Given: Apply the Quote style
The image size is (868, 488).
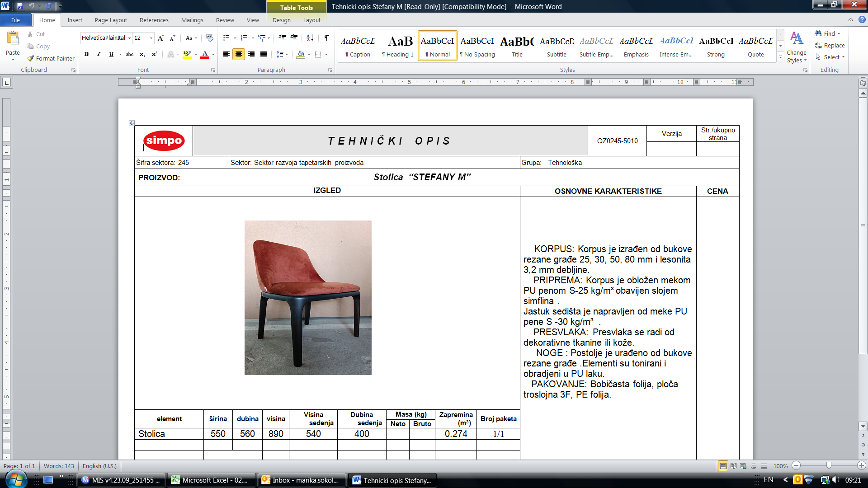Looking at the screenshot, I should pos(756,46).
